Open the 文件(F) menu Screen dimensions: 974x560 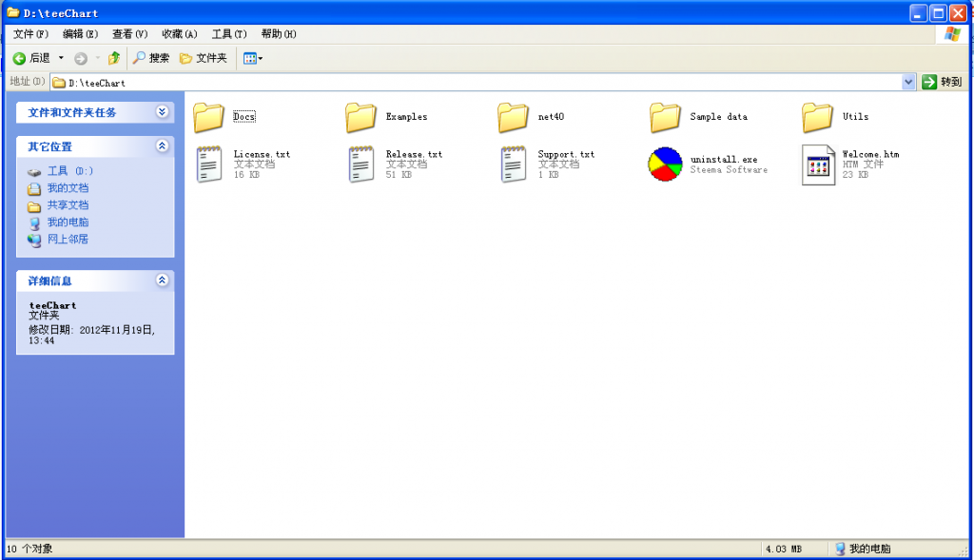click(x=30, y=34)
